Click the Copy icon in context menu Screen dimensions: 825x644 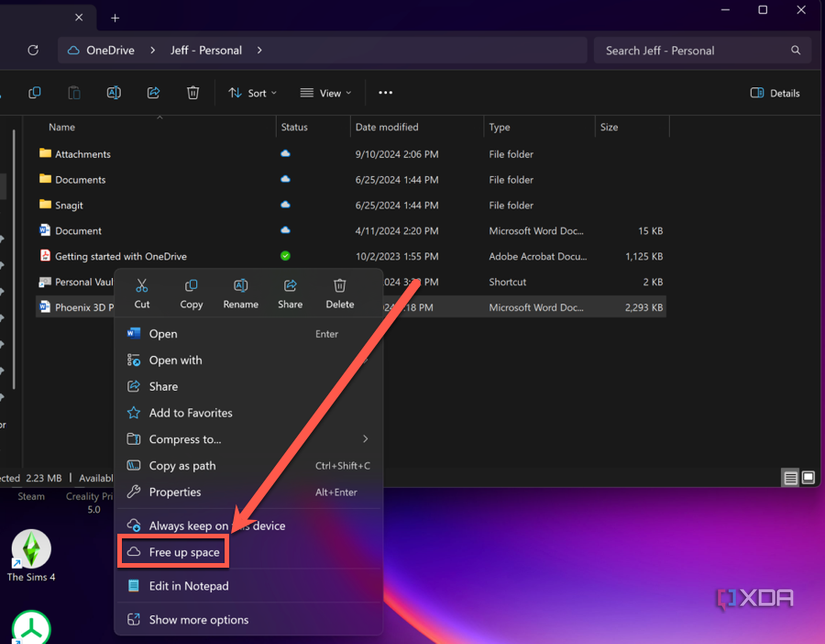tap(191, 287)
